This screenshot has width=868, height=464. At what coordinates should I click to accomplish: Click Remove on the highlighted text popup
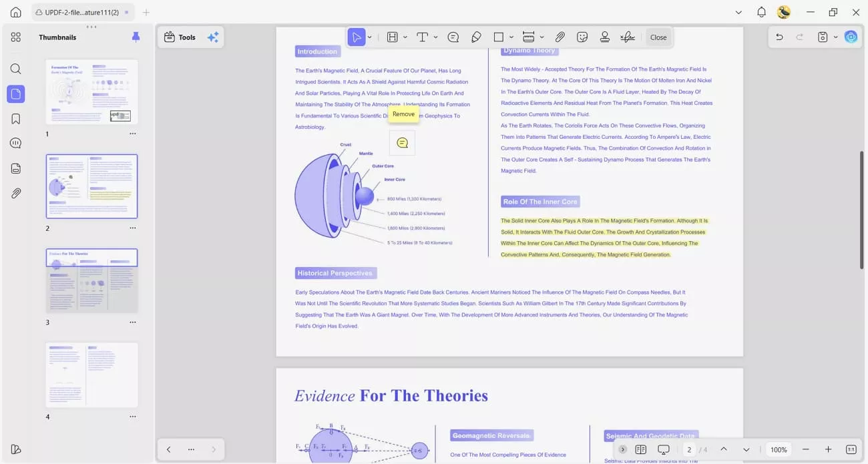403,114
